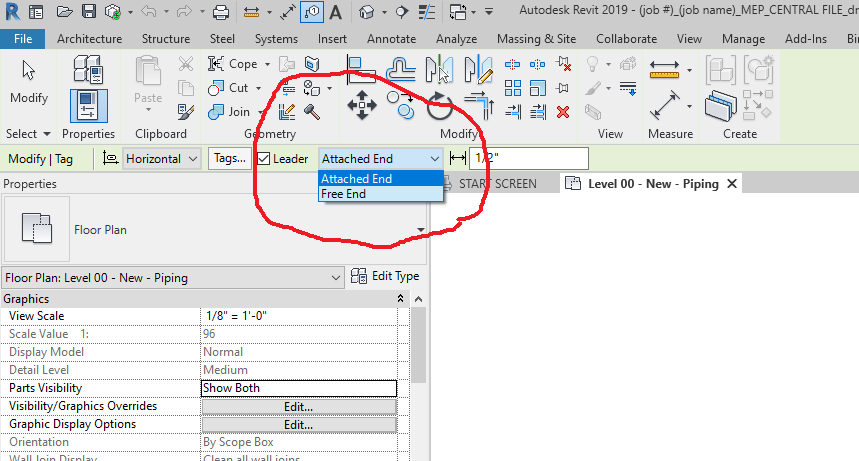Save the project with the floppy disk icon

coord(89,12)
